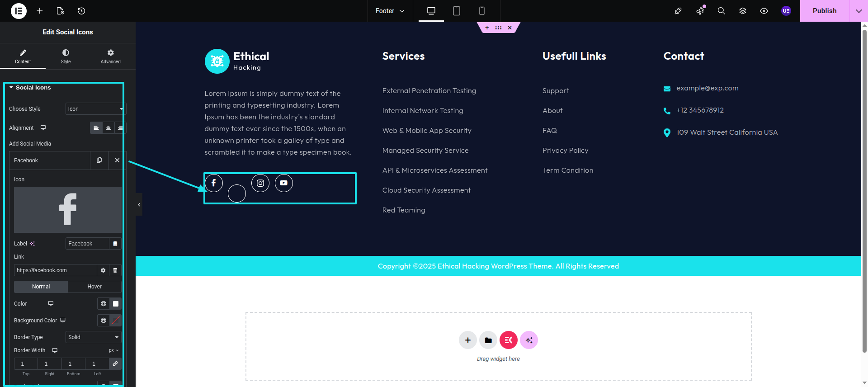Viewport: 868px width, 387px height.
Task: Open the revision history icon
Action: (x=81, y=11)
